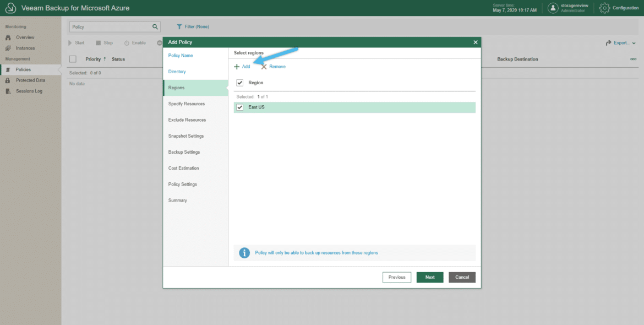Screen dimensions: 644x325
Task: Uncheck the East US region checkbox
Action: [x=240, y=107]
